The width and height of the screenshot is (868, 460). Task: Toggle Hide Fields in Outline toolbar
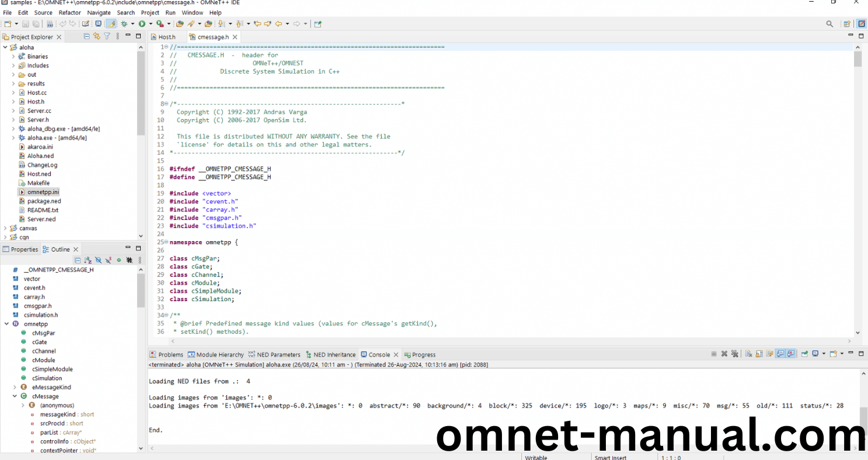click(x=98, y=260)
